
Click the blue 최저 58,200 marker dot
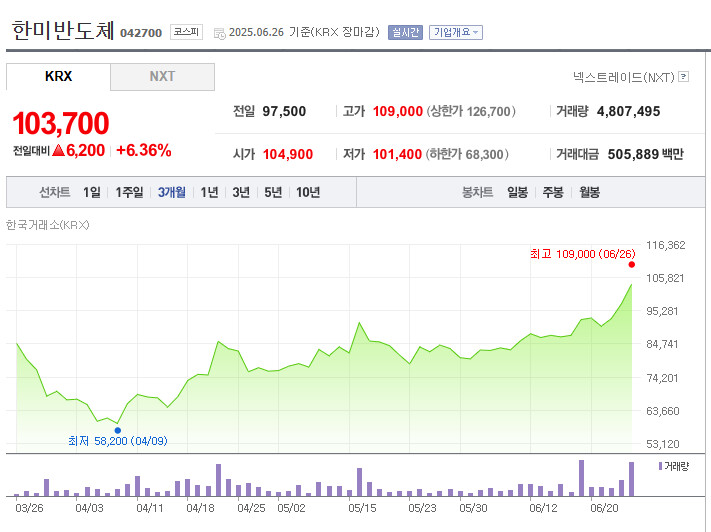pyautogui.click(x=118, y=430)
